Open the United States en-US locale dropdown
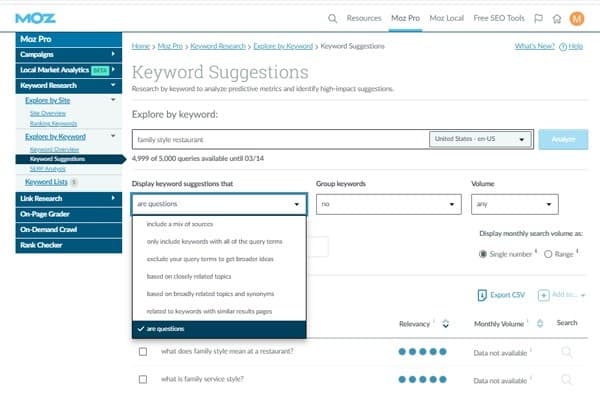This screenshot has height=393, width=600. [480, 139]
